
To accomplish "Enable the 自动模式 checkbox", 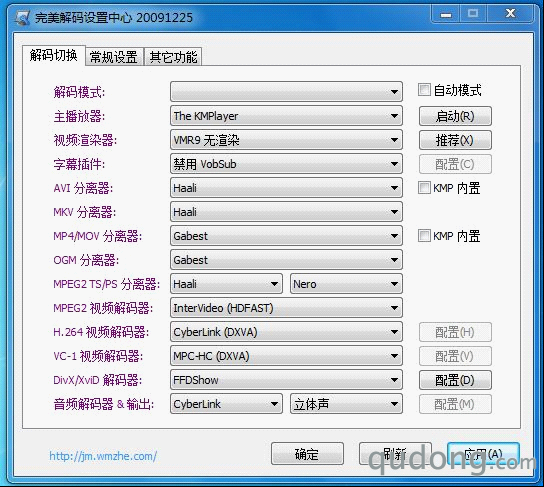I will (x=424, y=89).
